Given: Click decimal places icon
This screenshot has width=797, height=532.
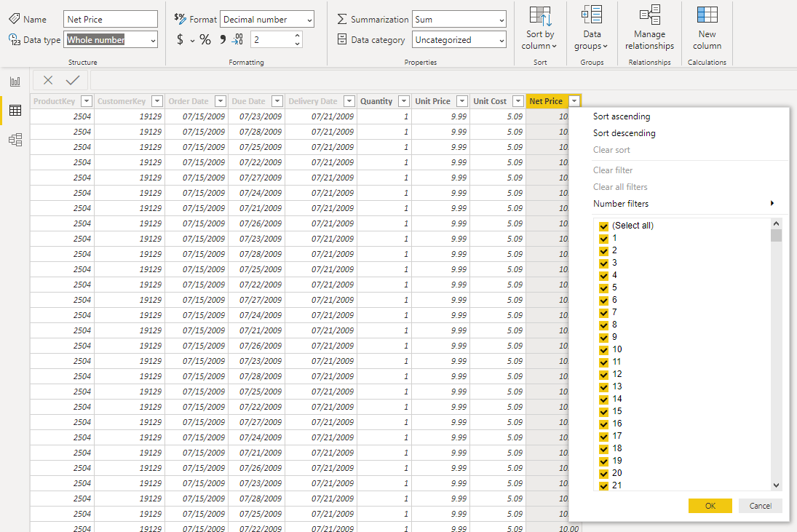Looking at the screenshot, I should [237, 39].
